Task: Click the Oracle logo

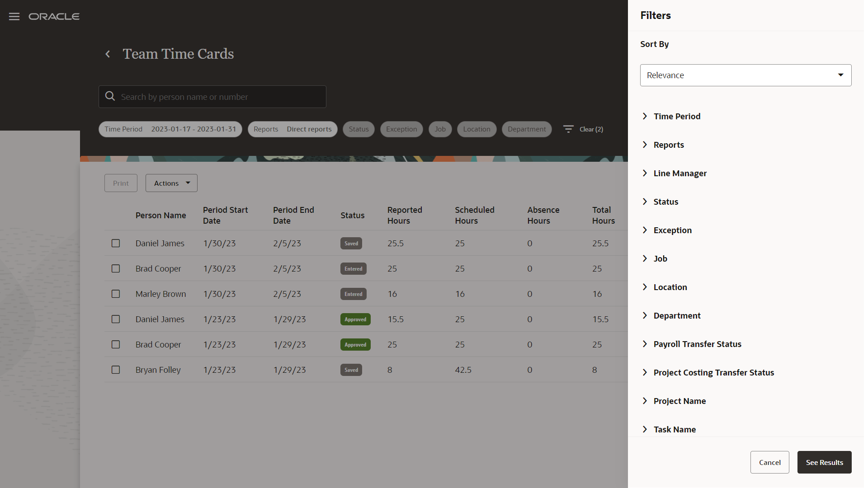Action: tap(54, 17)
